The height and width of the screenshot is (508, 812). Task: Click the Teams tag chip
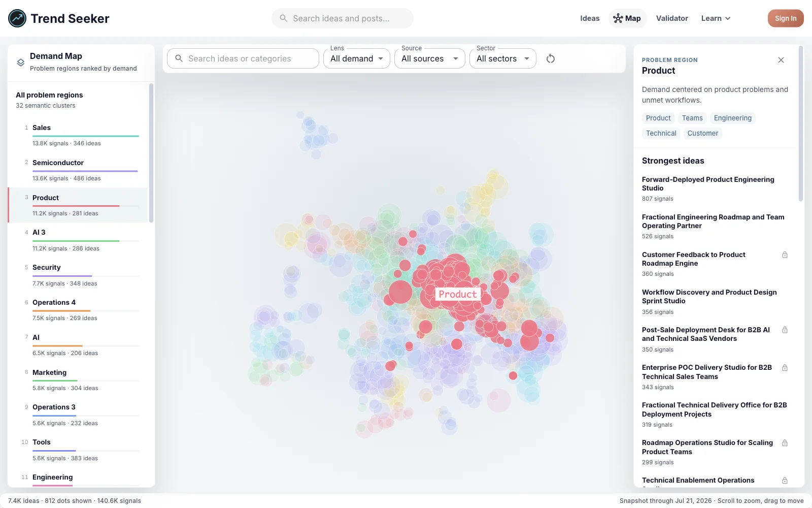click(x=692, y=118)
